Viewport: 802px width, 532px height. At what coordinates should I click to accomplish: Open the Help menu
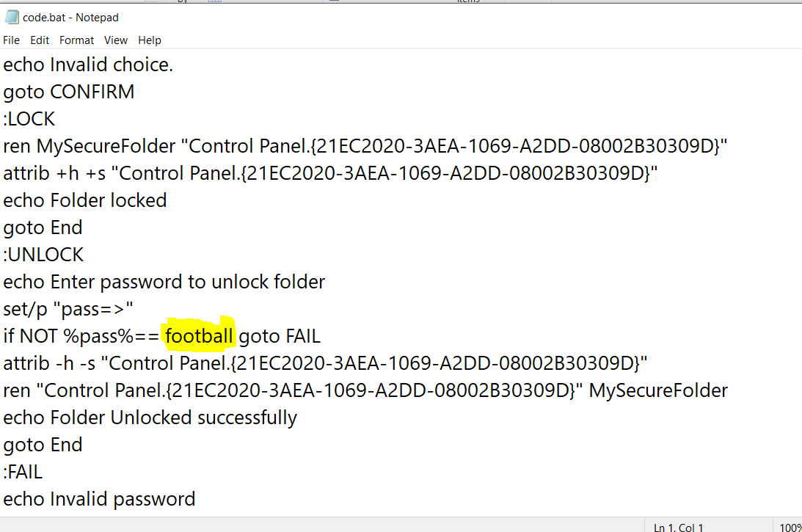150,40
